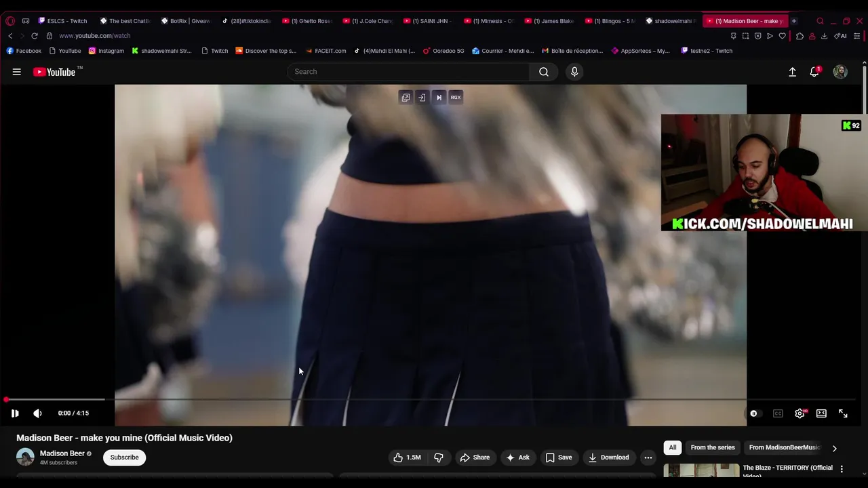The height and width of the screenshot is (488, 868).
Task: Go back in browser history
Action: [10, 36]
